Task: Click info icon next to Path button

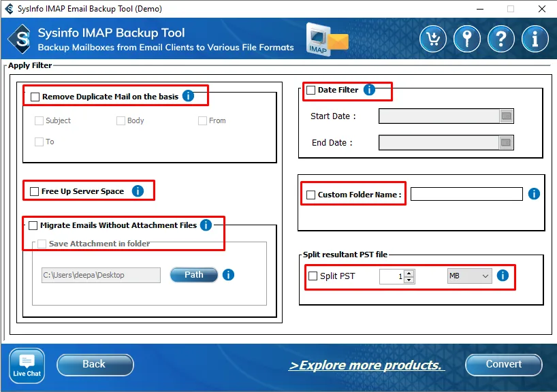Action: [228, 275]
